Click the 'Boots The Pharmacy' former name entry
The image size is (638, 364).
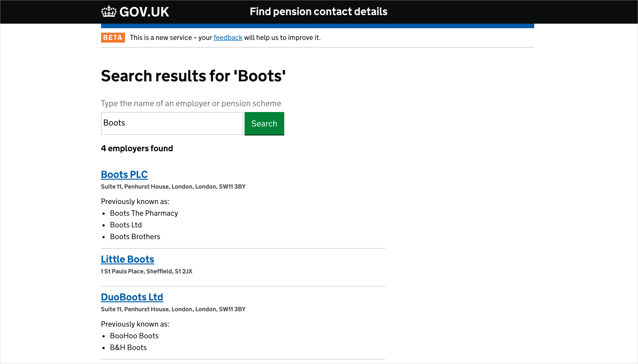tap(144, 213)
